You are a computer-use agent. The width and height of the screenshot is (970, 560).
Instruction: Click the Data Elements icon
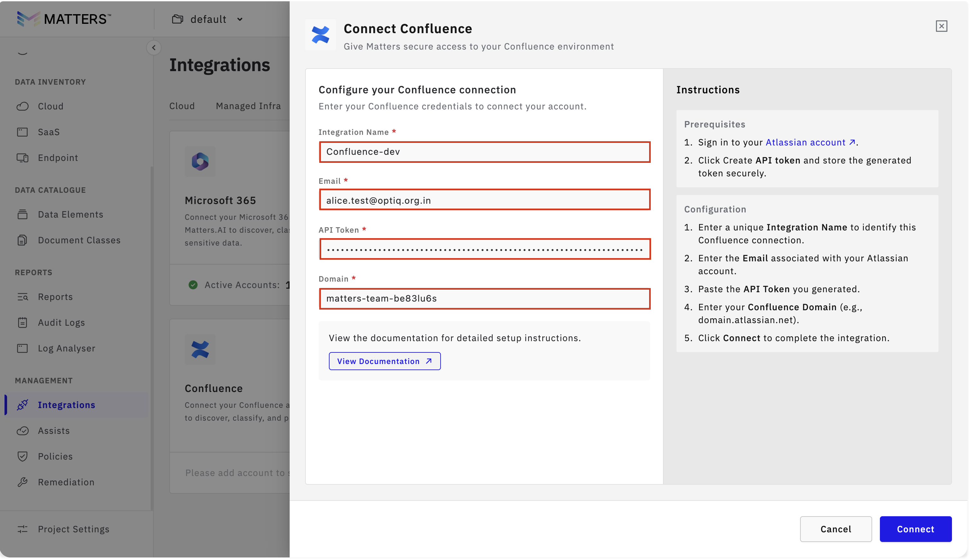[23, 214]
